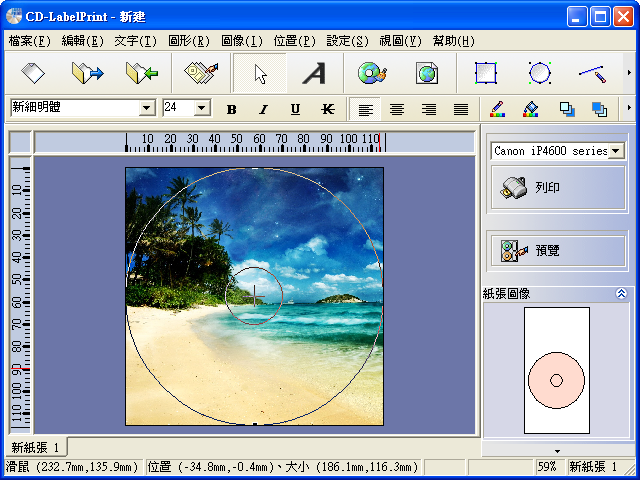
Task: Click the insert image globe icon
Action: coord(427,73)
